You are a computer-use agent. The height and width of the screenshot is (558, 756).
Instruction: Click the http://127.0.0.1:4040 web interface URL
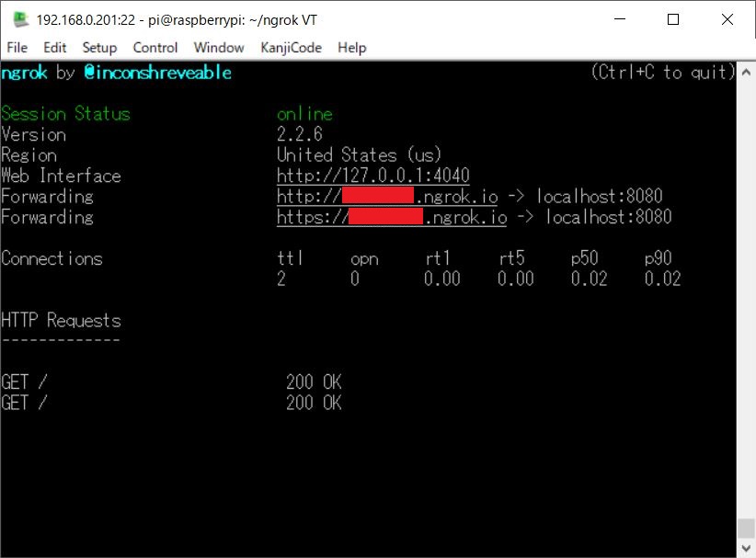pyautogui.click(x=373, y=176)
